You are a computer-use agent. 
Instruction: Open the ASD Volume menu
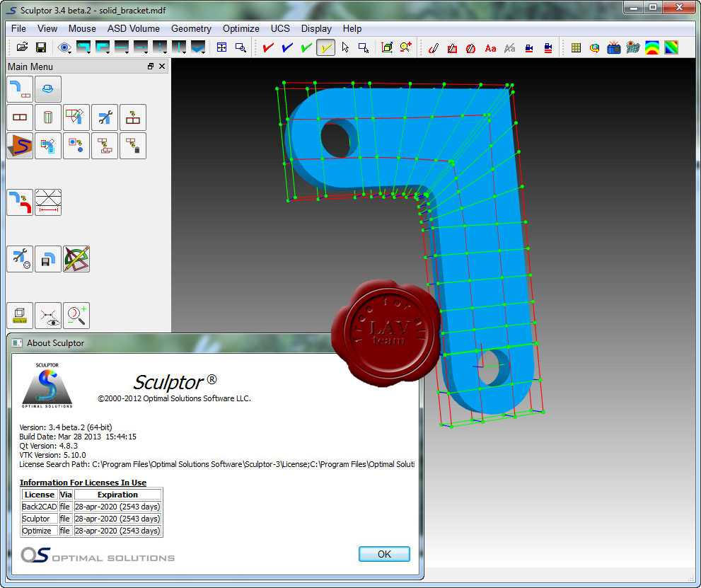(133, 28)
